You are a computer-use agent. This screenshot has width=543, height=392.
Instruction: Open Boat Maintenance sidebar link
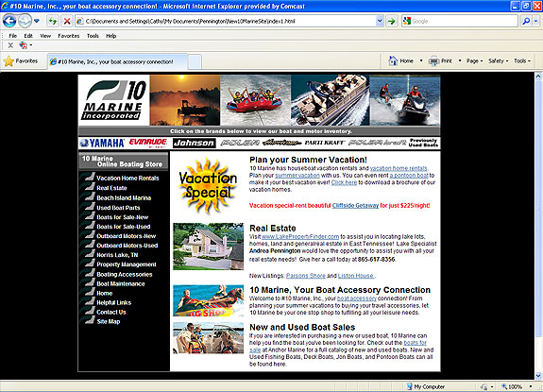click(121, 283)
